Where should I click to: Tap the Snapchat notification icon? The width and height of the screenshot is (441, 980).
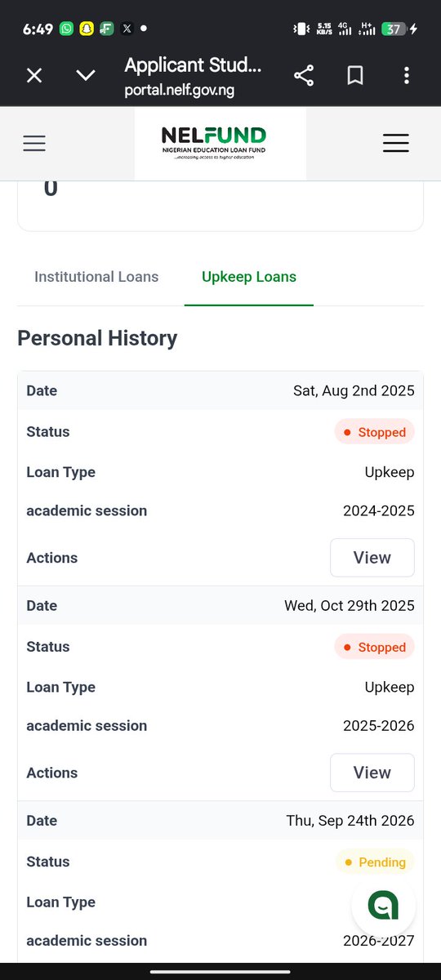coord(87,29)
